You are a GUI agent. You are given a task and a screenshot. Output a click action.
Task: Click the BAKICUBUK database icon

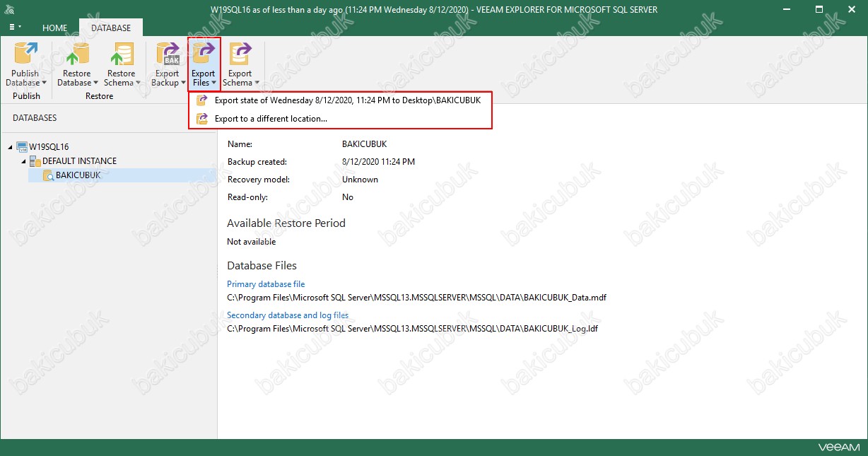point(48,175)
